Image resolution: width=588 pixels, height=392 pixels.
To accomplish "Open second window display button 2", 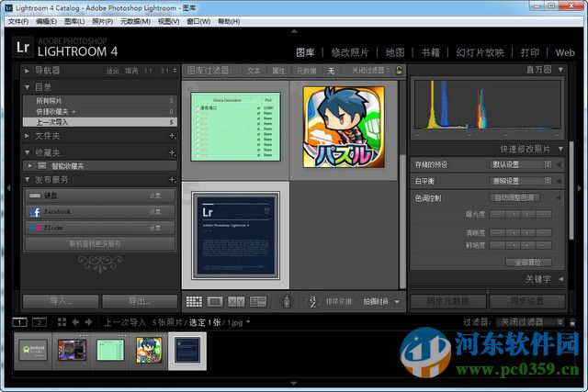I will coord(40,322).
